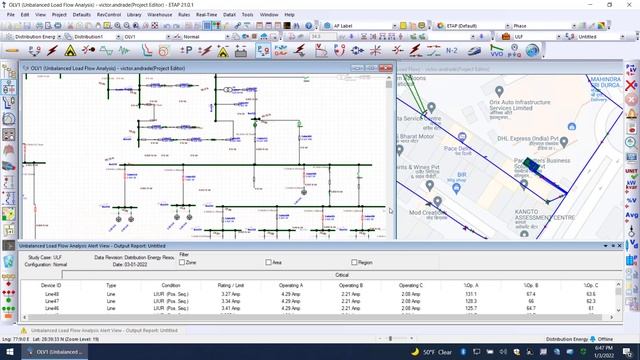Click the zoom in magnifier icon

pos(118,26)
